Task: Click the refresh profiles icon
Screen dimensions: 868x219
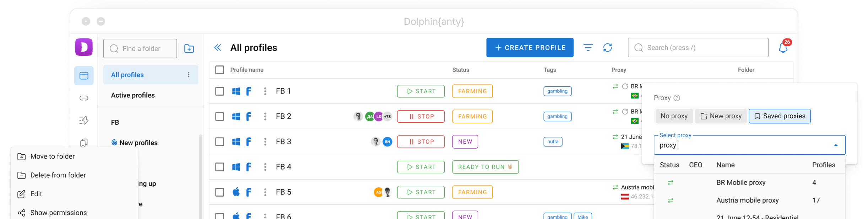Action: click(608, 48)
